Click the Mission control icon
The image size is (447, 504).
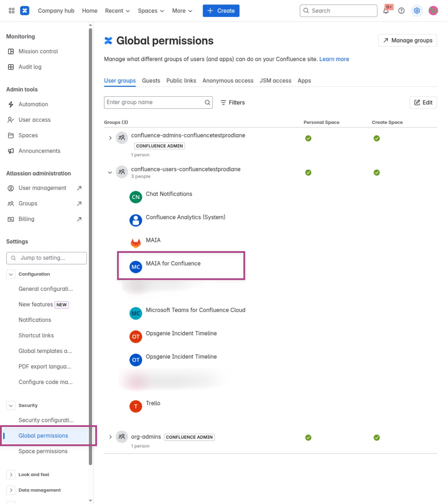click(11, 51)
